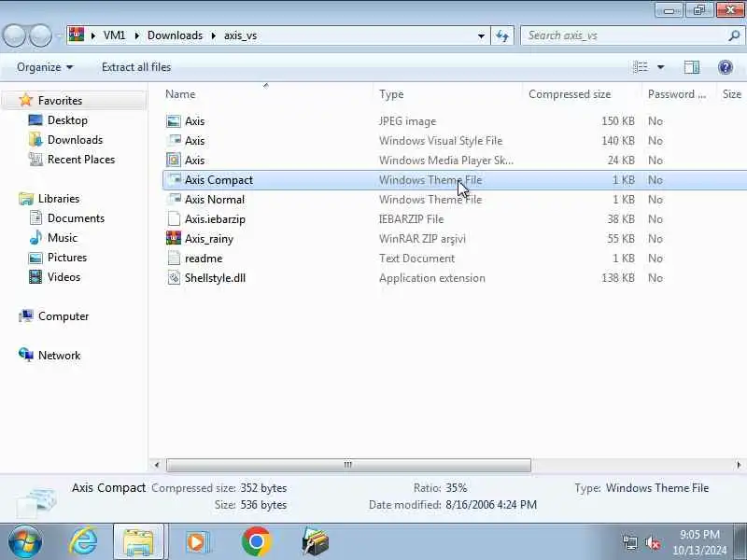Select the Axis Compact file name
The height and width of the screenshot is (560, 747).
(218, 179)
